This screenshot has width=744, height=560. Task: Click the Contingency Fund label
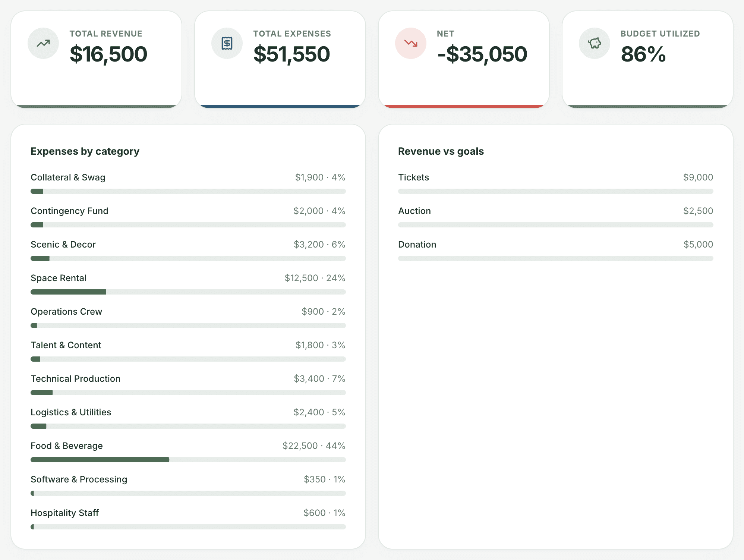coord(69,211)
